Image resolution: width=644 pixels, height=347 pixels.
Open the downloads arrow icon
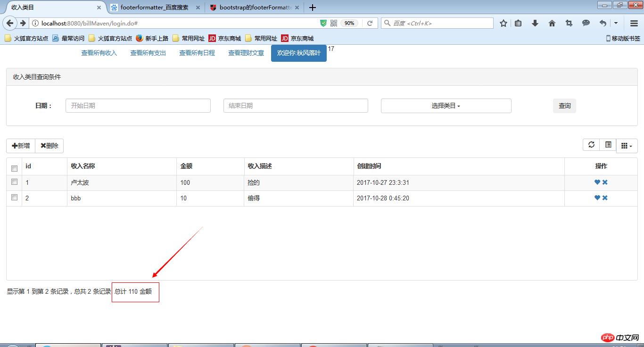point(535,23)
